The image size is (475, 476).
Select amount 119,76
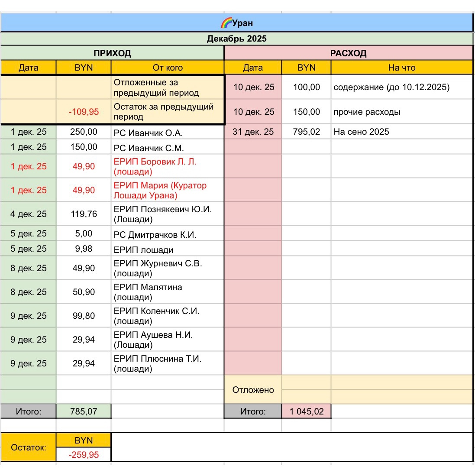(x=84, y=214)
